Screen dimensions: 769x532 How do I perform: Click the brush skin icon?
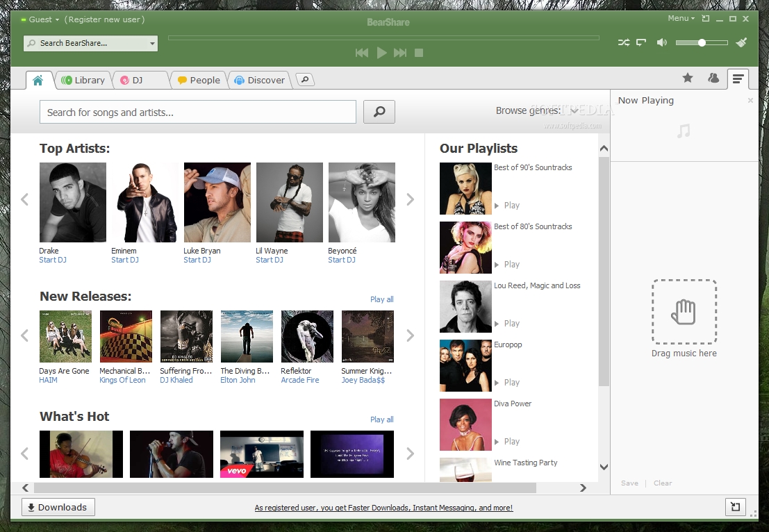click(x=741, y=42)
